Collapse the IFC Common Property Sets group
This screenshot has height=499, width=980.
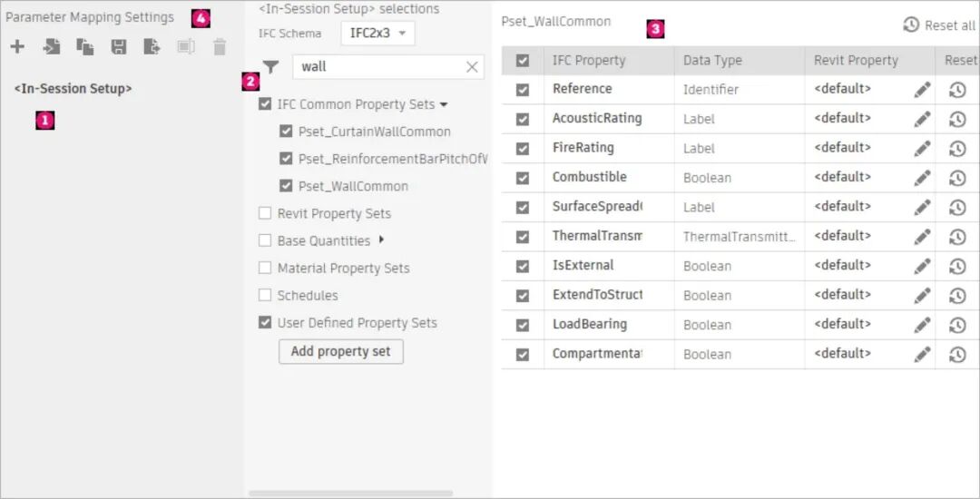point(444,105)
